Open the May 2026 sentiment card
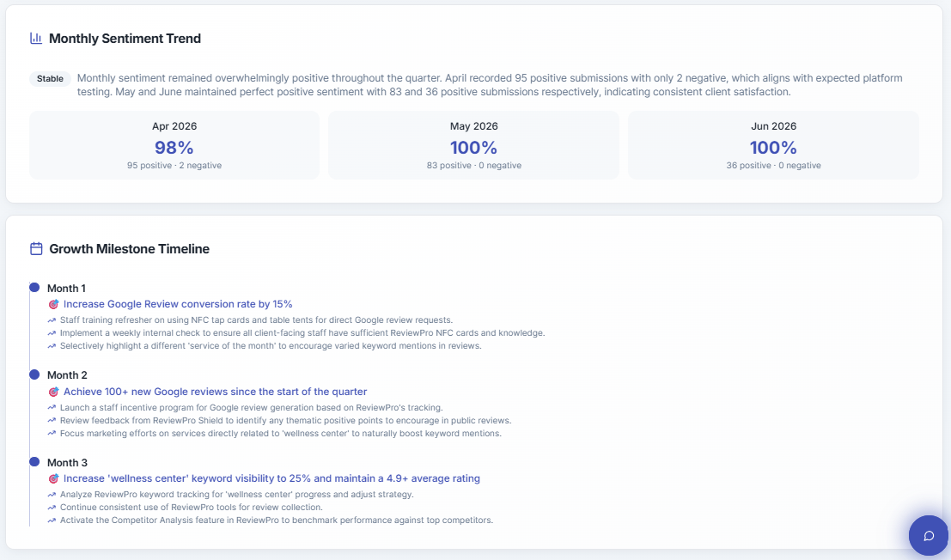 coord(473,145)
